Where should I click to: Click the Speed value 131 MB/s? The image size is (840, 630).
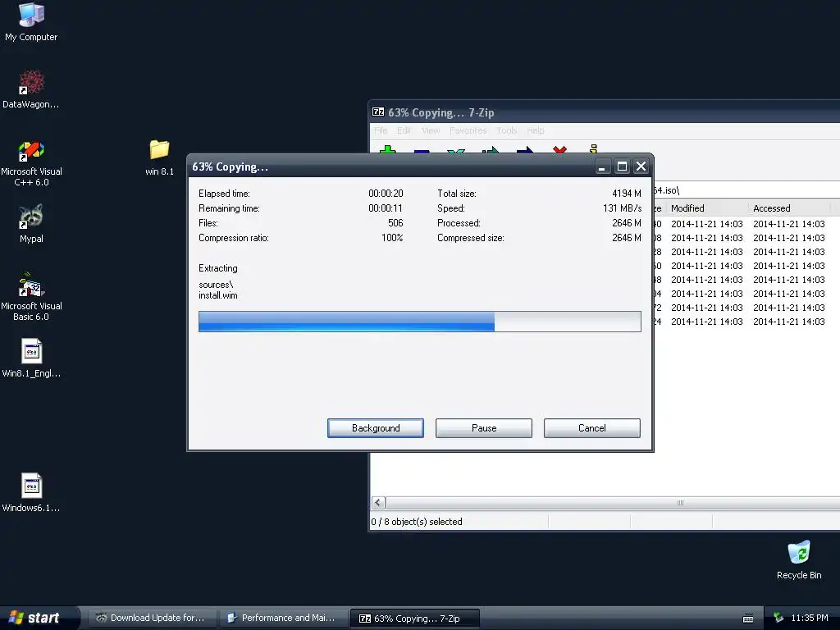622,208
